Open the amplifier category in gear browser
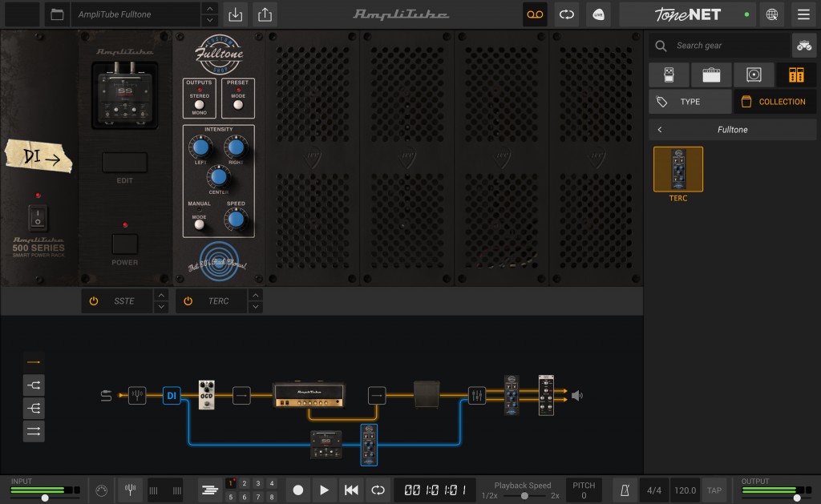Image resolution: width=821 pixels, height=504 pixels. tap(710, 75)
